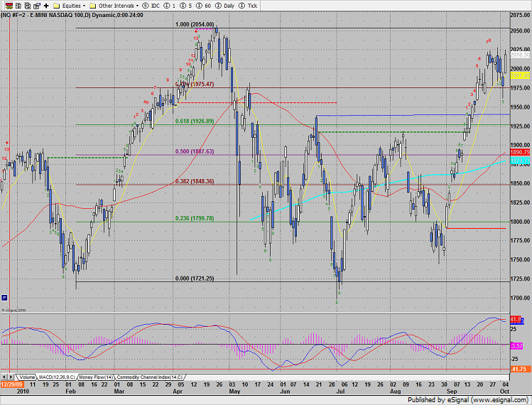This screenshot has width=532, height=405.
Task: Click the left tab scroll arrow
Action: tap(4, 377)
